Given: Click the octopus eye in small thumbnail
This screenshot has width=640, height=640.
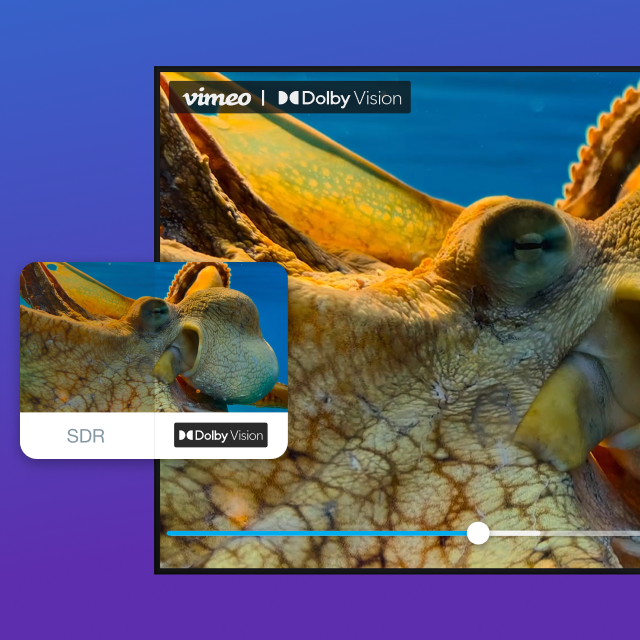Looking at the screenshot, I should coord(153,313).
